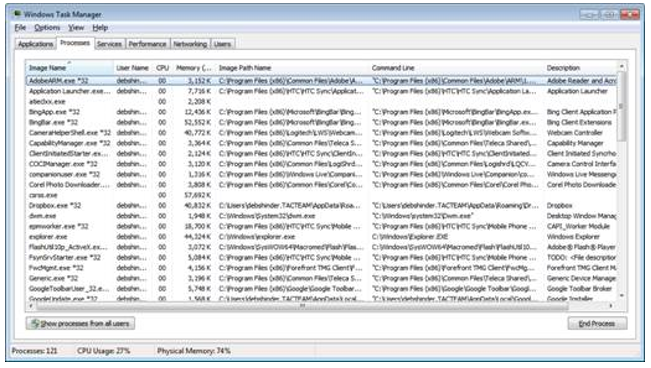Sort by User Name column header
Screen dimensions: 651x368
[x=132, y=68]
